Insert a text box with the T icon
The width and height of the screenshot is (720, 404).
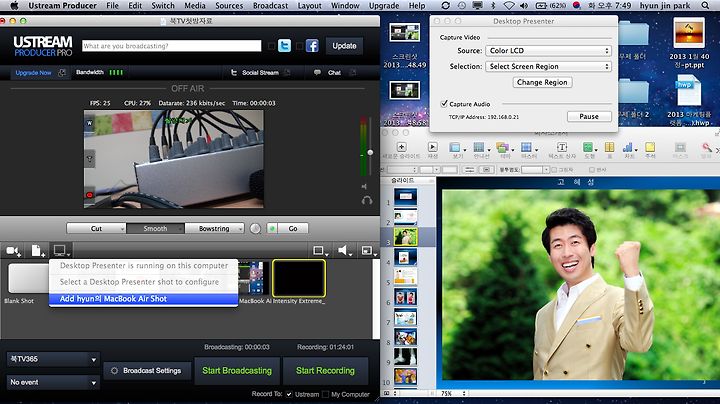click(562, 147)
